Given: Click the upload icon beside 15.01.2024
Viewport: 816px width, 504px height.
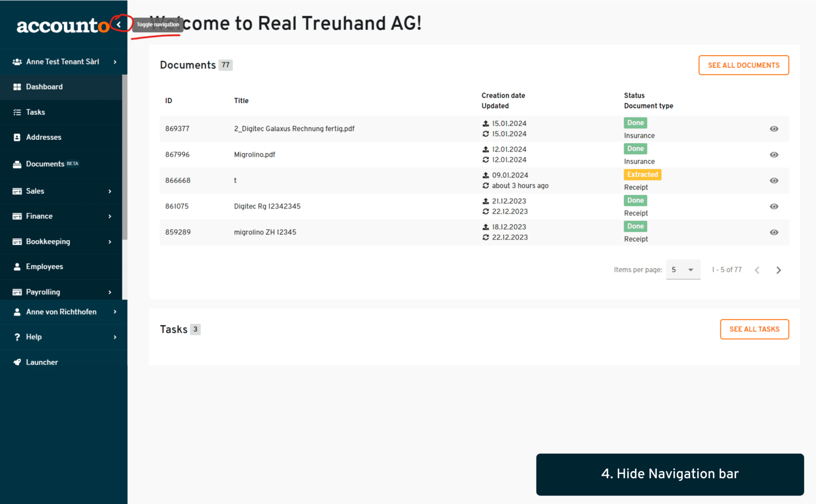Looking at the screenshot, I should point(486,124).
